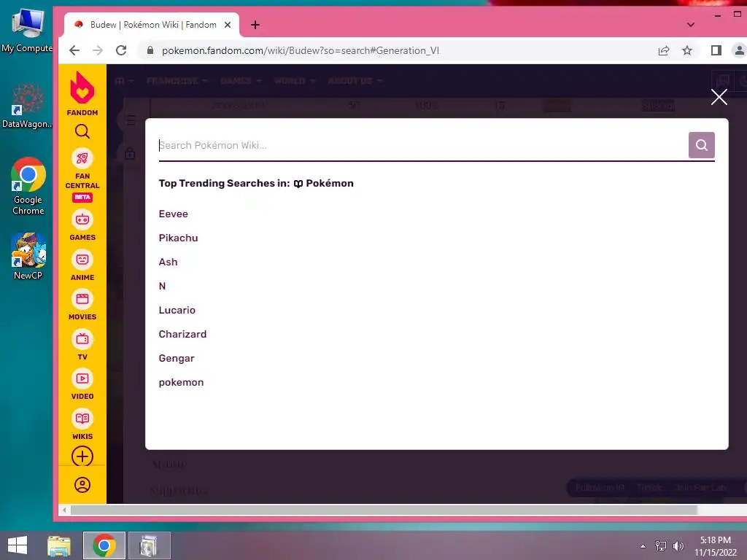Viewport: 747px width, 560px height.
Task: Open the taskbar clock and date
Action: [716, 546]
